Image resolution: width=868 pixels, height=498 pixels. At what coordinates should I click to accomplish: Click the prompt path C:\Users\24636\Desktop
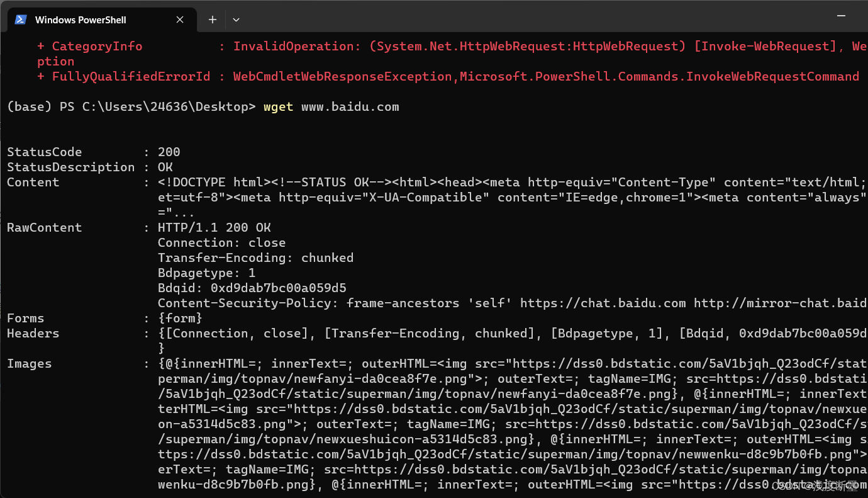coord(165,106)
